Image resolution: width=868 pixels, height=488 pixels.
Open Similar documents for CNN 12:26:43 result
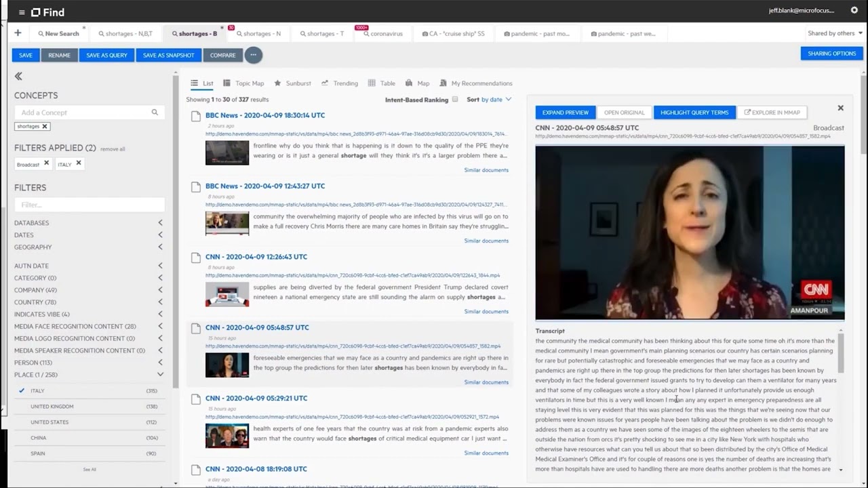(486, 311)
